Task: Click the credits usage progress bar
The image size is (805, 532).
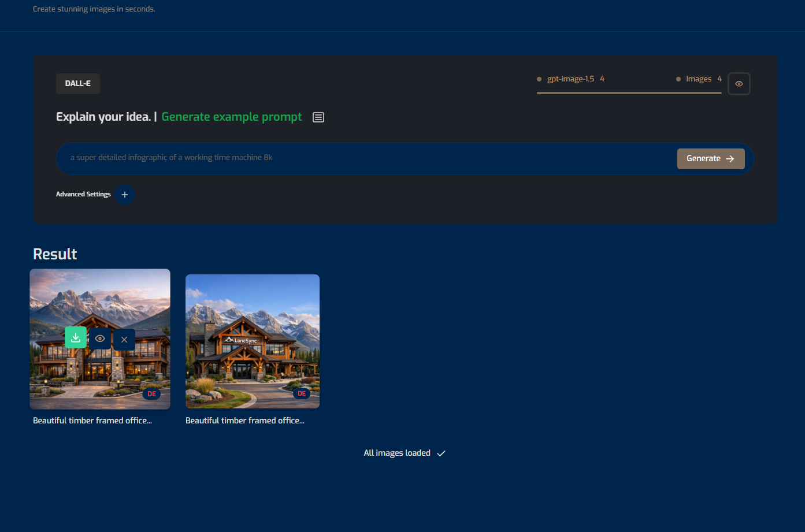Action: [629, 92]
